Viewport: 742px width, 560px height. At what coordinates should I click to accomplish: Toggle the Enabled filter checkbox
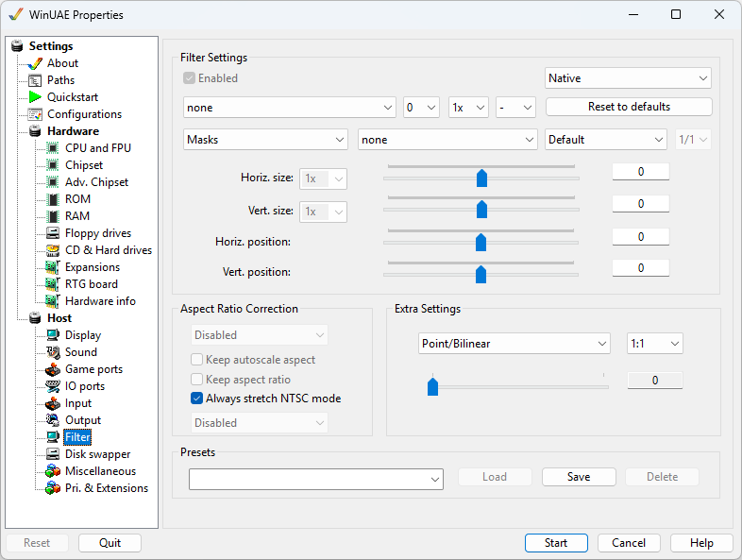(x=190, y=78)
